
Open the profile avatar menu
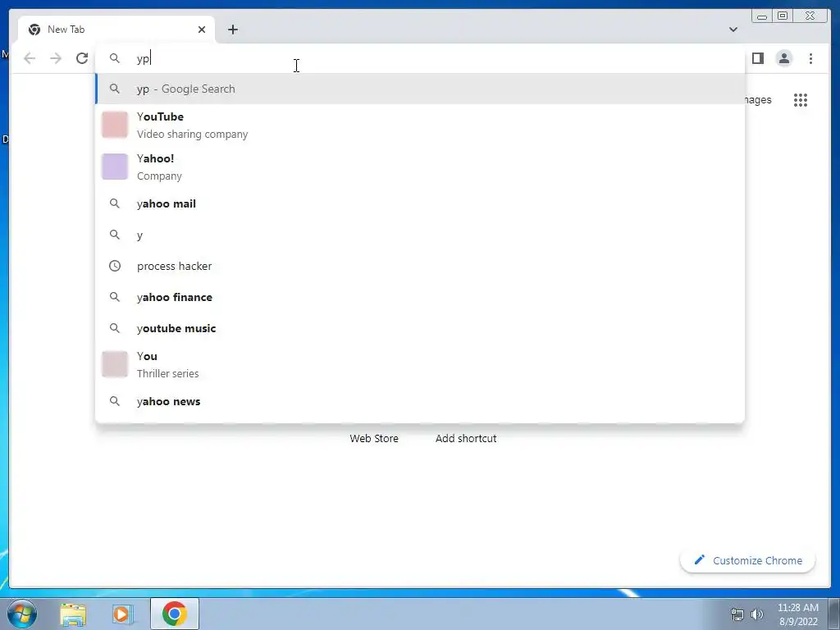783,58
